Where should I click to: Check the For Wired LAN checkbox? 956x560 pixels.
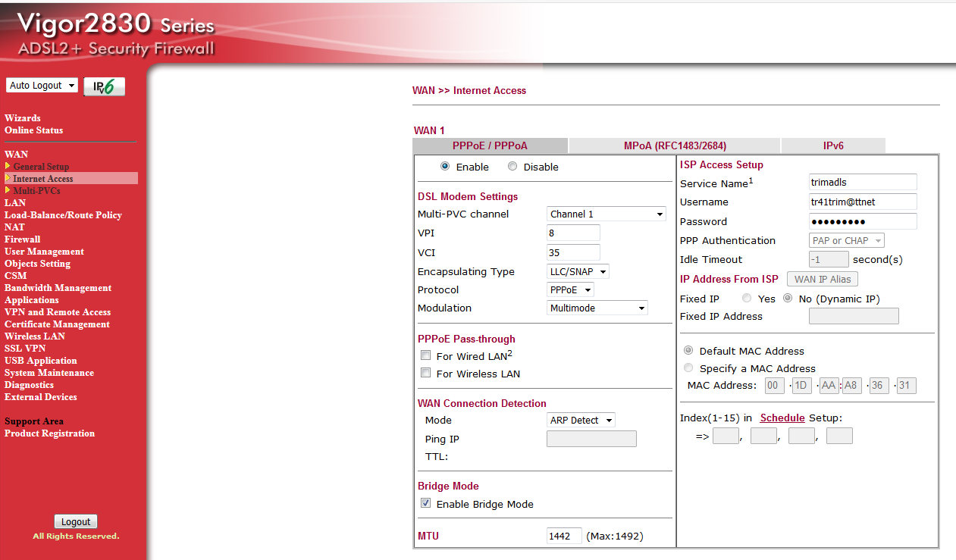click(426, 355)
